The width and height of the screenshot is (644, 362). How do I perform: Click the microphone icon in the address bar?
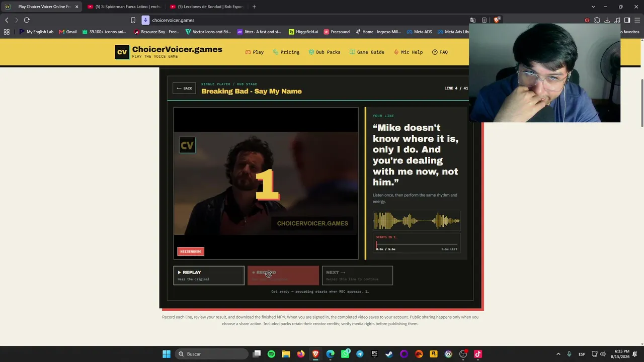145,20
